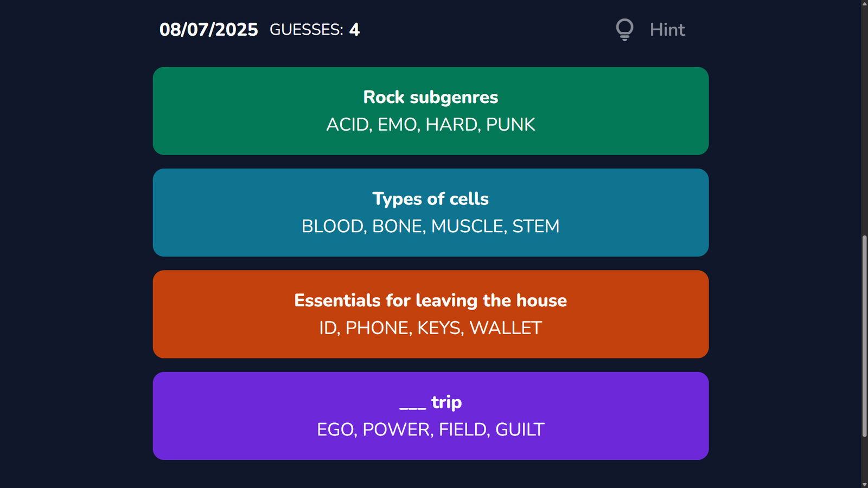This screenshot has width=868, height=488.
Task: Click the word WALLET in orange card
Action: [x=506, y=328]
